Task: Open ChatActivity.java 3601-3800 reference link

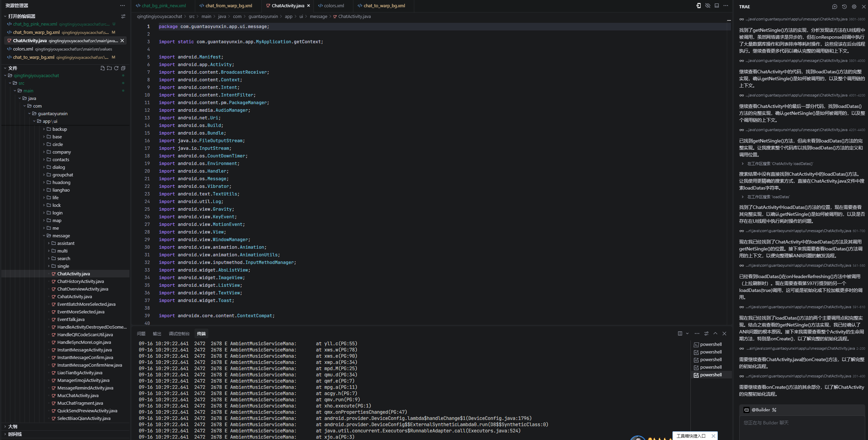Action: [802, 19]
